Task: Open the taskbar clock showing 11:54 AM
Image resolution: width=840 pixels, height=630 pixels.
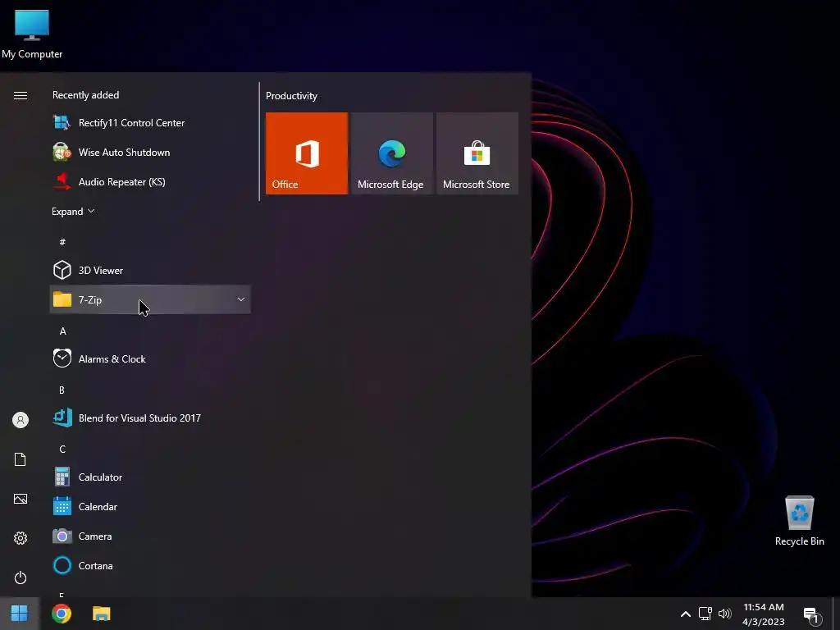Action: pyautogui.click(x=764, y=614)
